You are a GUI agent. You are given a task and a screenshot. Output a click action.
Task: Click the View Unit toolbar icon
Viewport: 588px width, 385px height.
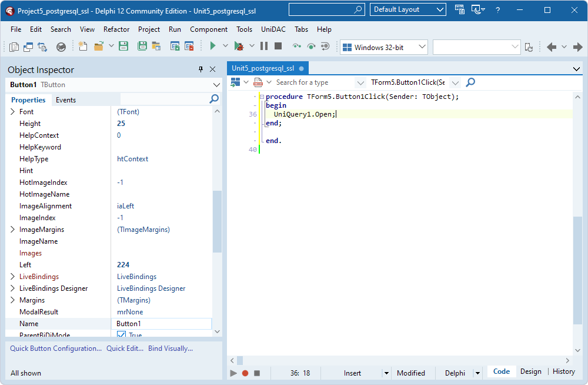(x=14, y=47)
